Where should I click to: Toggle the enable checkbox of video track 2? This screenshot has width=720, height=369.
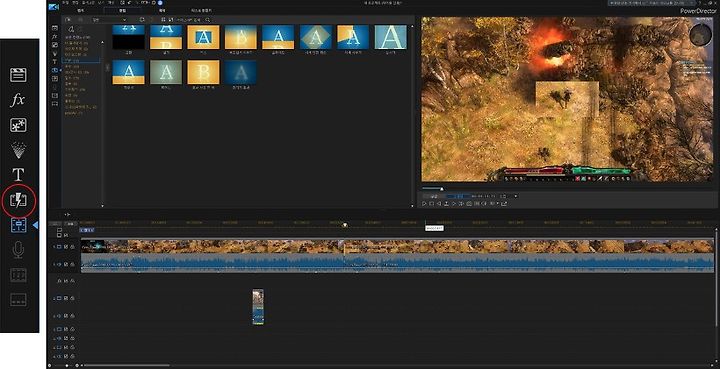pos(66,298)
